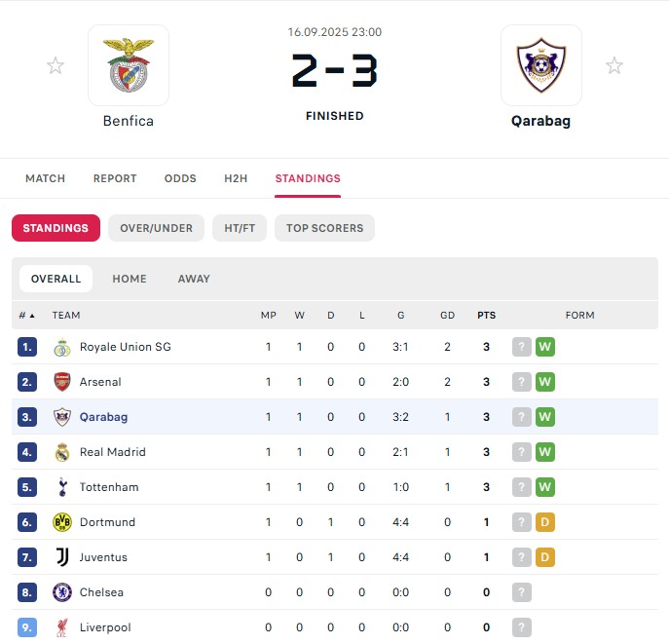Sort standings by the rank # column
The height and width of the screenshot is (644, 669).
tap(26, 316)
